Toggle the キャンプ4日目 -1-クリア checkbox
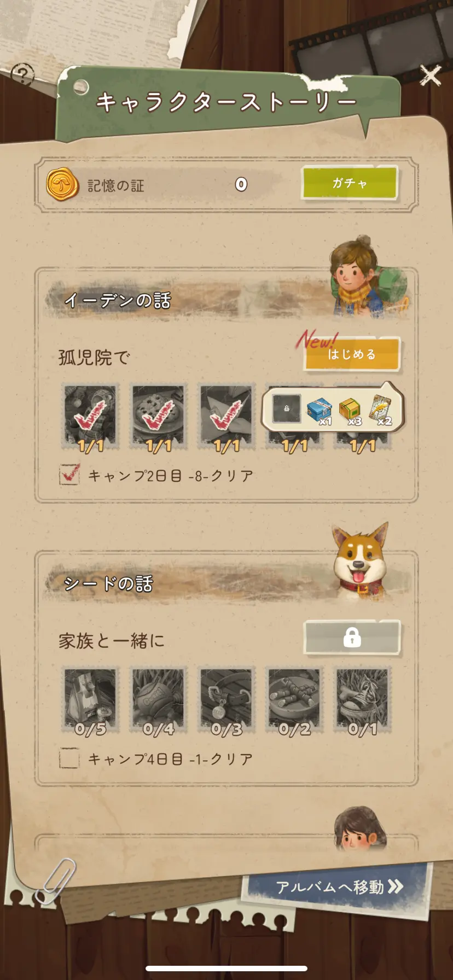The width and height of the screenshot is (453, 980). tap(69, 759)
